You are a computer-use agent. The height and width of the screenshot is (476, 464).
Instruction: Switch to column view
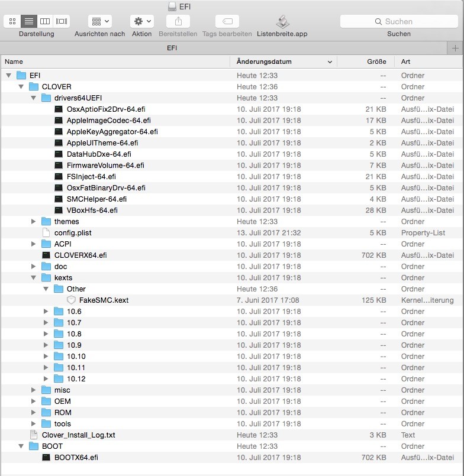coord(45,21)
